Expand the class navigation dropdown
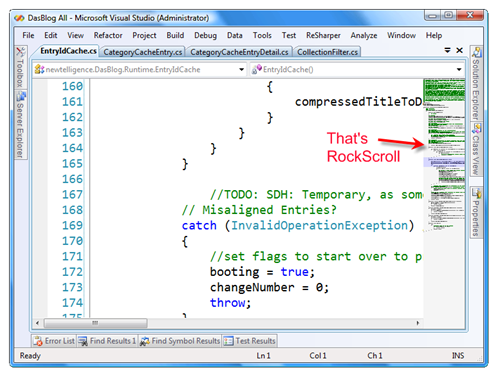The width and height of the screenshot is (500, 379). click(241, 70)
